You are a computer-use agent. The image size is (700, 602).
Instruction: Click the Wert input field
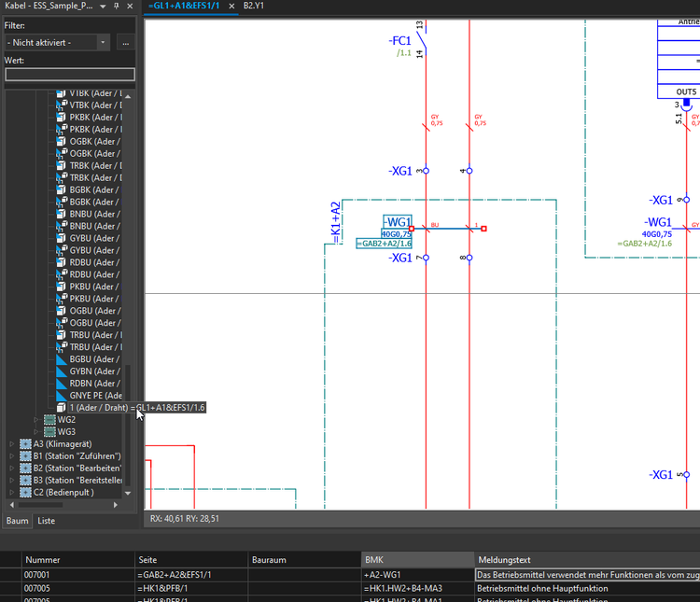[x=70, y=75]
